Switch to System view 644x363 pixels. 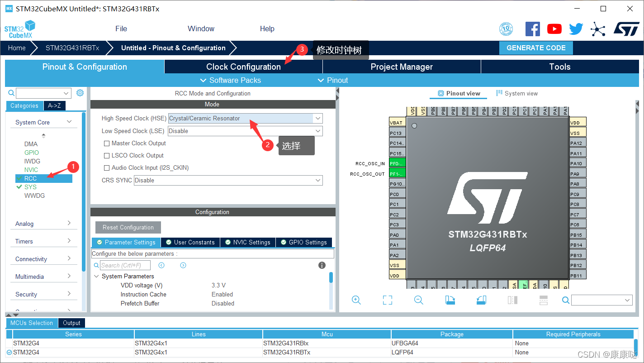coord(517,93)
